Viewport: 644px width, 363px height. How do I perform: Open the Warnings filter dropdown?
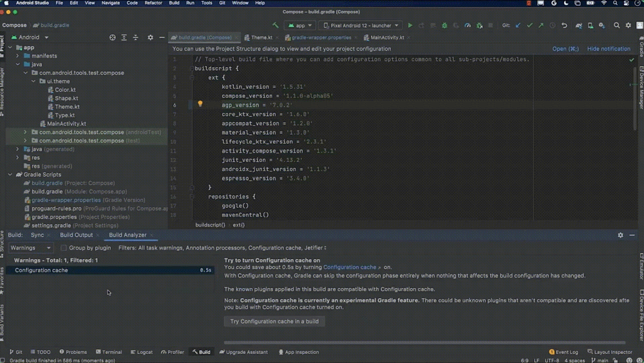31,248
